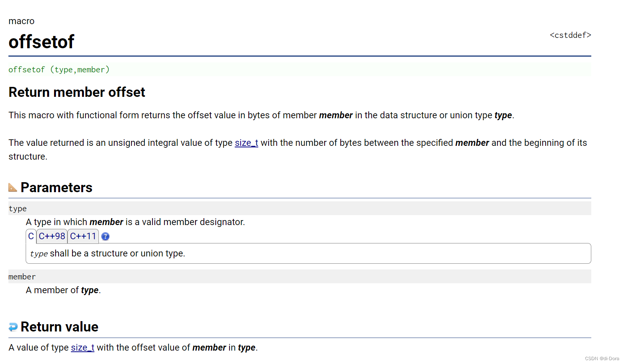The image size is (625, 364).
Task: Click the blue help question mark icon
Action: [x=105, y=237]
